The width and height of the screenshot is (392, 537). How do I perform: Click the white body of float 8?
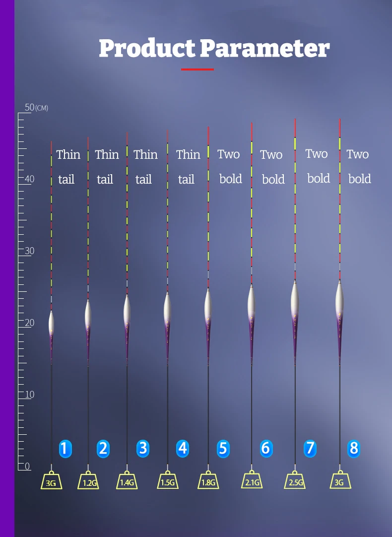coord(339,298)
